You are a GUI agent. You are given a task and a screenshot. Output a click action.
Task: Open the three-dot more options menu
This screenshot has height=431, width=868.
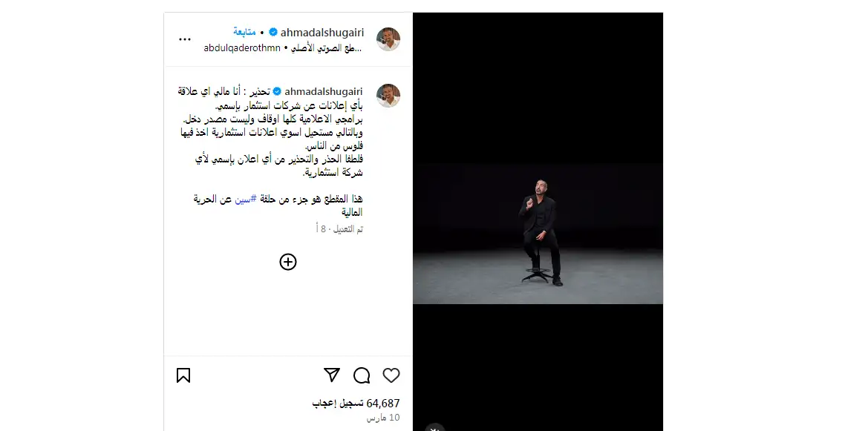[185, 39]
